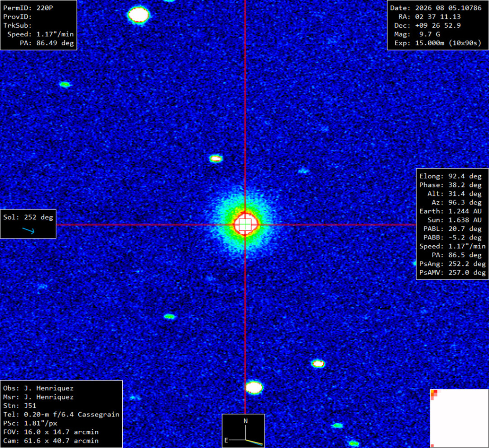The image size is (489, 448).
Task: Select the empty 'ProvID:' field
Action: point(18,17)
